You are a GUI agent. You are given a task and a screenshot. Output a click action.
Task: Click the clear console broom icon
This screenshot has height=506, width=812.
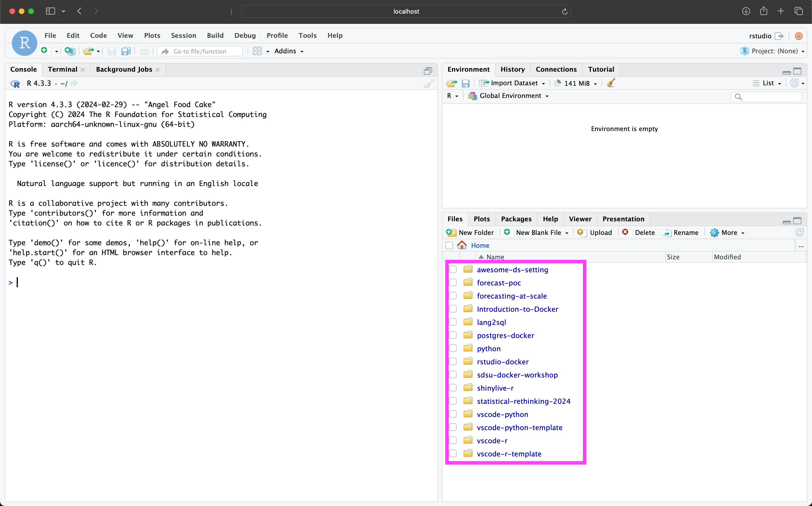[x=429, y=83]
